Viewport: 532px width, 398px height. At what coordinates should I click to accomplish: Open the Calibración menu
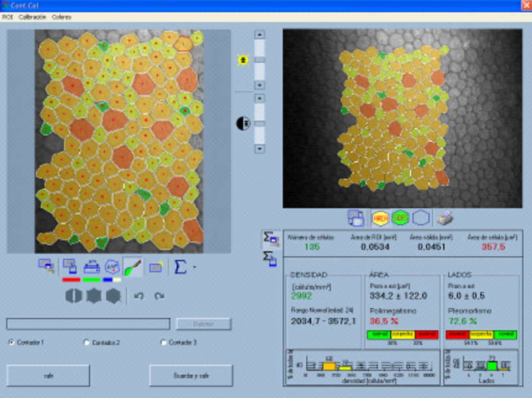click(x=32, y=17)
